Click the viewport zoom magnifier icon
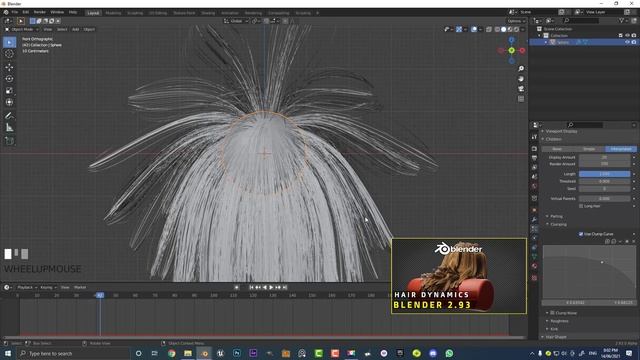640x360 pixels. [x=521, y=69]
